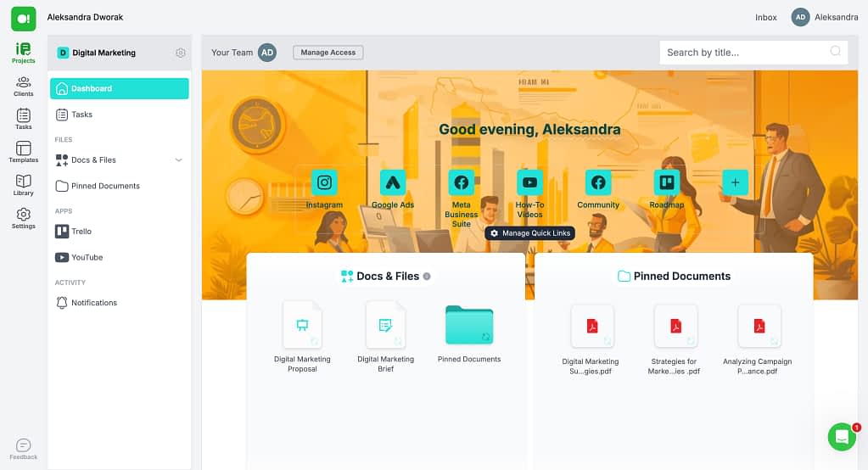Open the chat support bubble
The image size is (868, 470).
point(842,437)
